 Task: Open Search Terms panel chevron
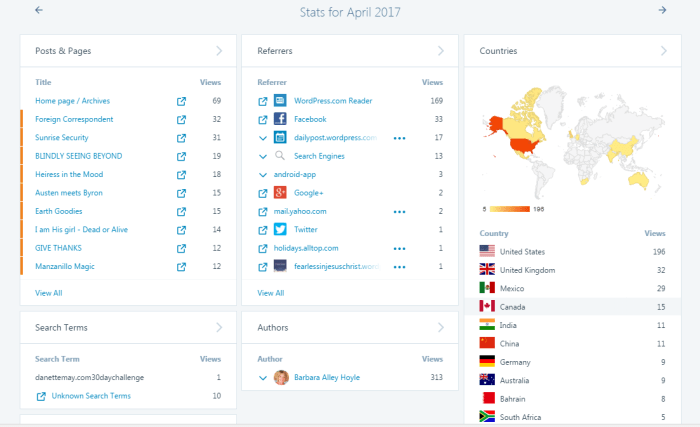(x=219, y=327)
